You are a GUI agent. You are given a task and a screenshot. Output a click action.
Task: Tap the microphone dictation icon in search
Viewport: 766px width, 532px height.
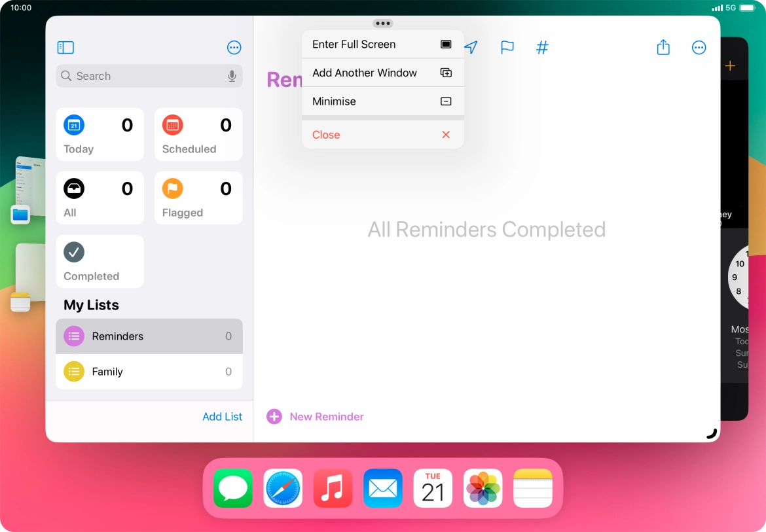pos(232,76)
